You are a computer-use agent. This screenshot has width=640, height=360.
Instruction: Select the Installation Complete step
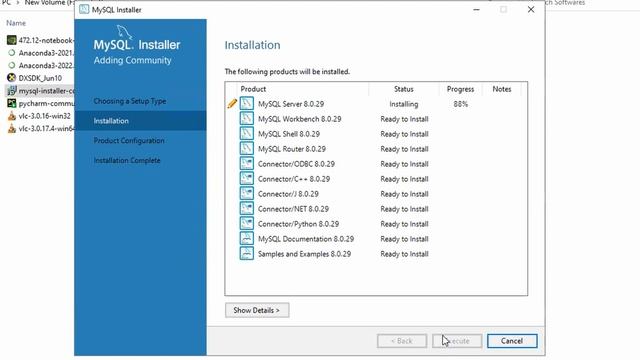point(127,160)
